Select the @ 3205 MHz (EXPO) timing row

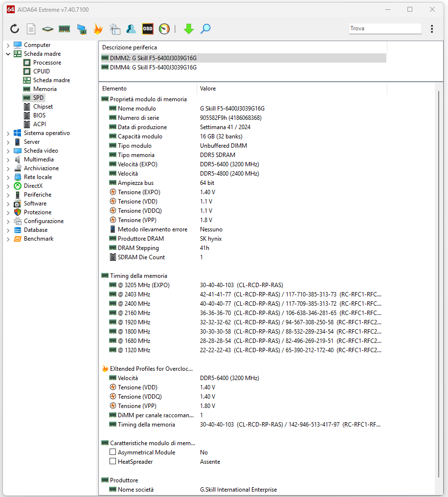click(244, 285)
